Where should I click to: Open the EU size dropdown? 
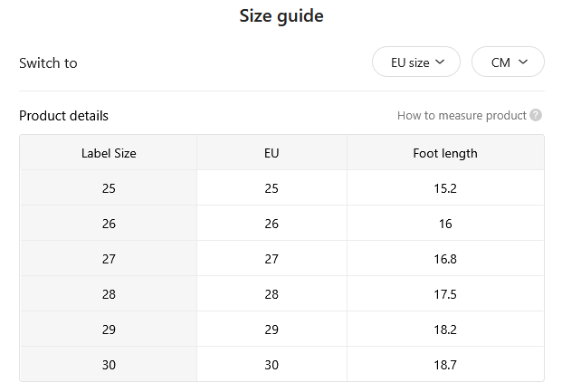(416, 62)
